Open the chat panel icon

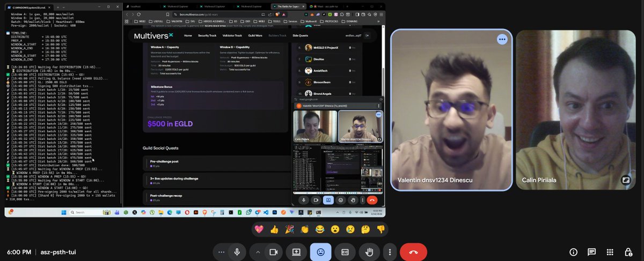click(x=591, y=252)
